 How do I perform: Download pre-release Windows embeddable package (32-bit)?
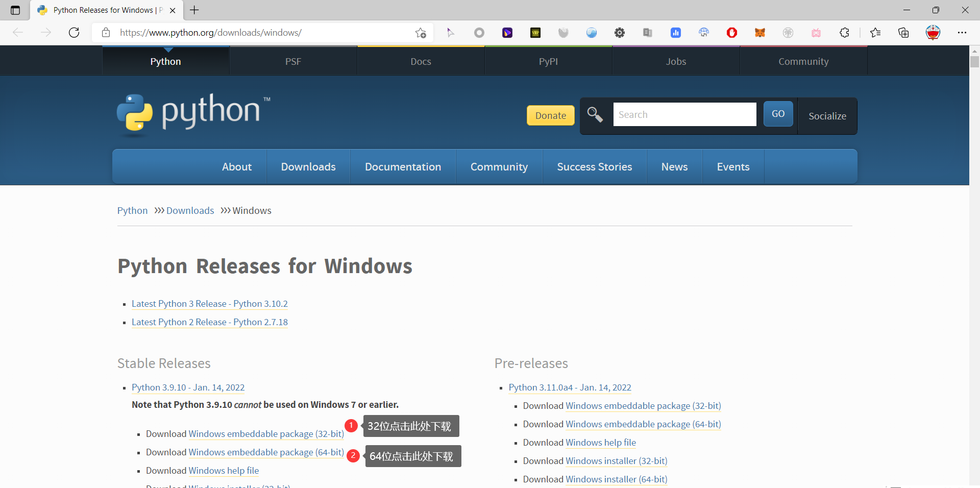pos(644,406)
